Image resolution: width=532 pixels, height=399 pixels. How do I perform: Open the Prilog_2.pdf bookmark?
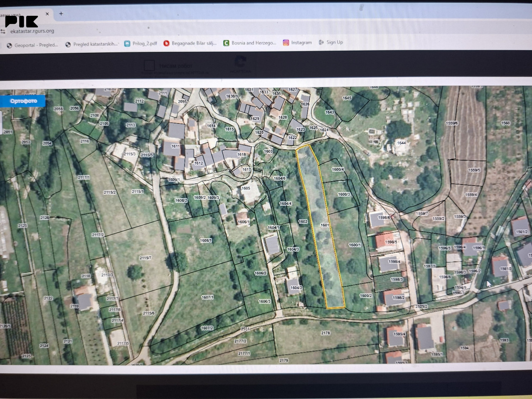click(141, 43)
